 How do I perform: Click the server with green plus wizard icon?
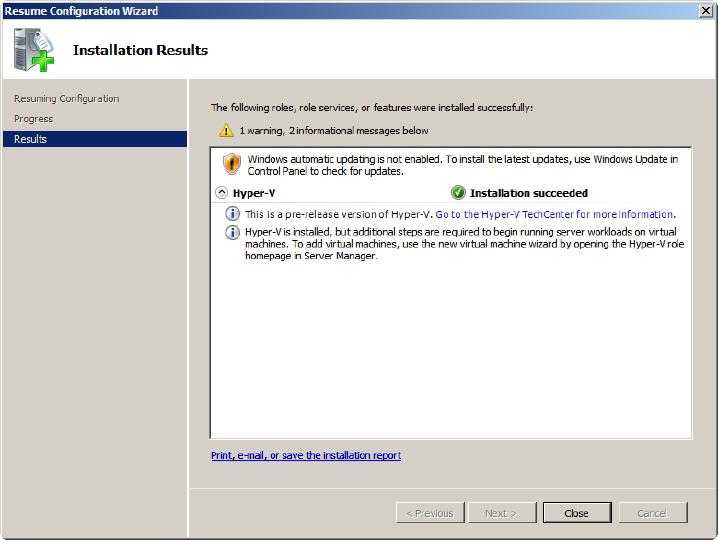[x=33, y=50]
